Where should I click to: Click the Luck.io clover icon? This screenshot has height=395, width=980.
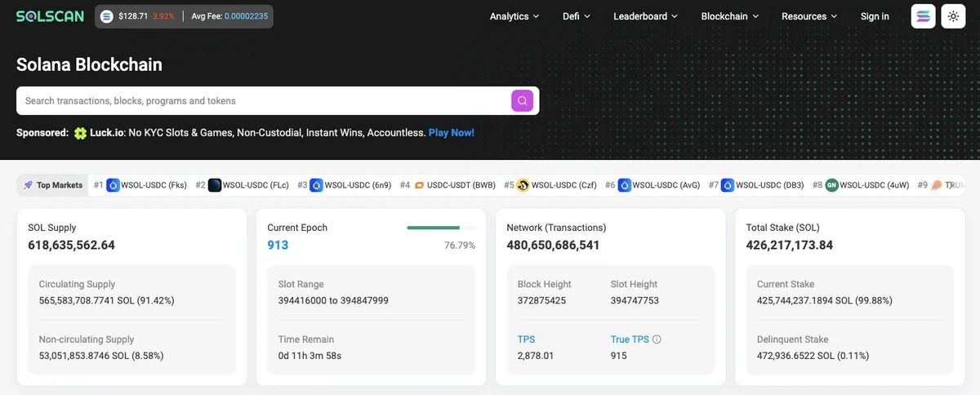(x=80, y=133)
